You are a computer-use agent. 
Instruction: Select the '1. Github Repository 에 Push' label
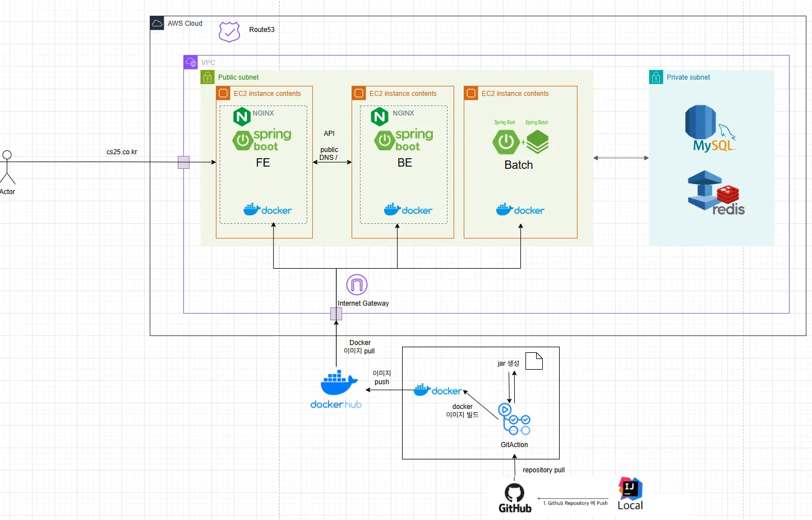coord(576,503)
